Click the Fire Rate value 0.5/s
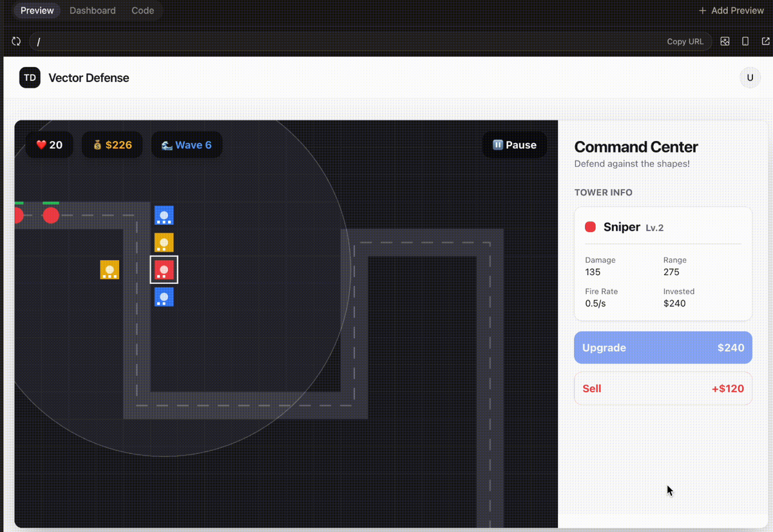Image resolution: width=773 pixels, height=532 pixels. click(x=595, y=303)
